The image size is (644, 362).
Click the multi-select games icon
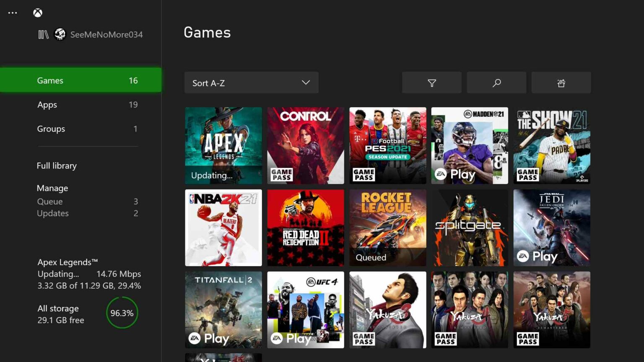tap(561, 83)
